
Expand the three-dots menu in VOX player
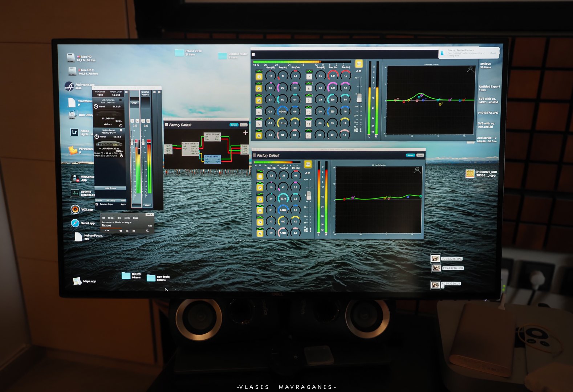point(107,231)
